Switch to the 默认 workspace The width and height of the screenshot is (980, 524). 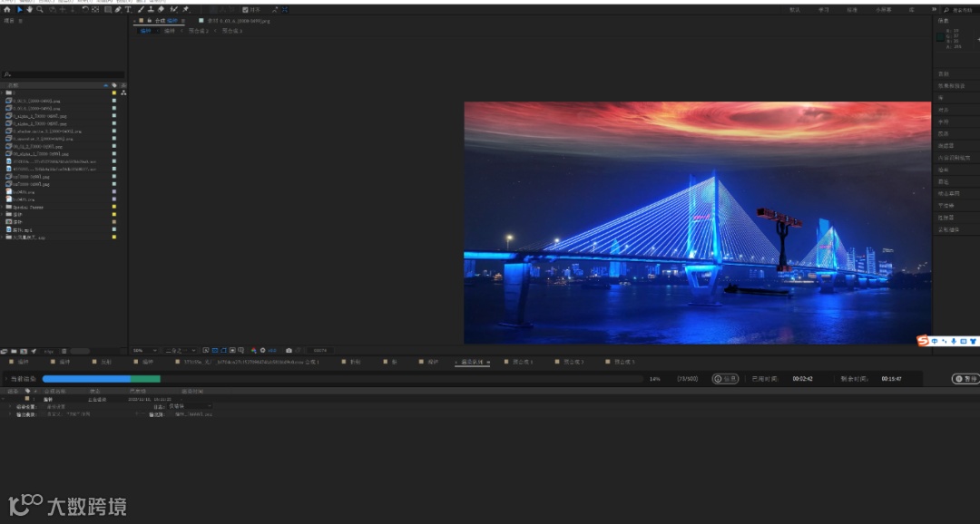(x=794, y=9)
